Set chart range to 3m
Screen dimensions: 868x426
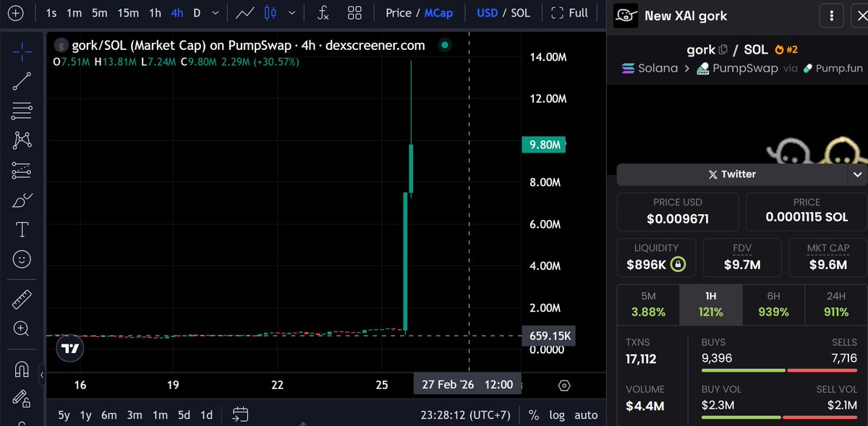click(x=135, y=415)
